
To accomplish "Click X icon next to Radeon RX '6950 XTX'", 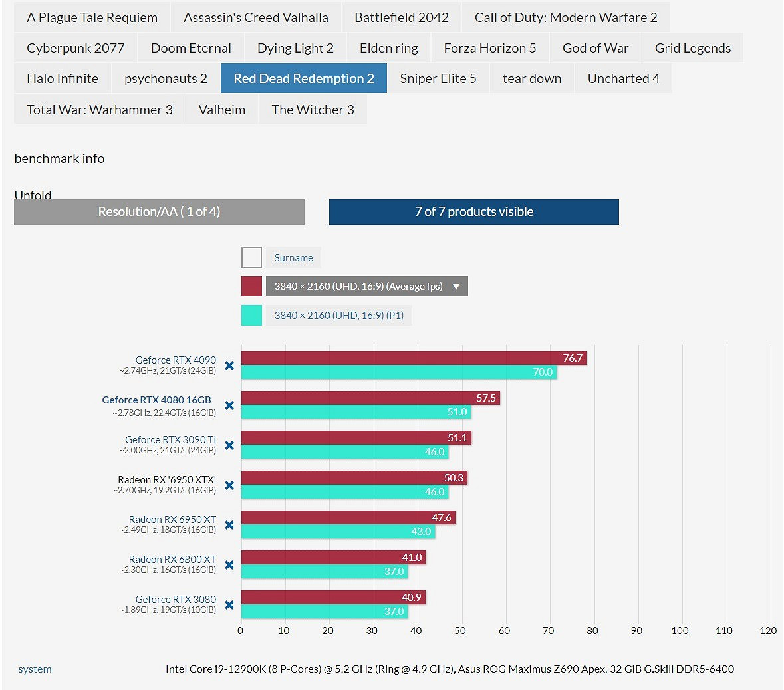I will [229, 485].
